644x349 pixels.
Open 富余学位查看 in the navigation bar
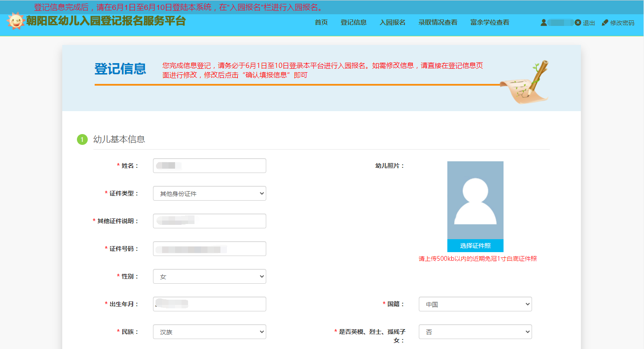(x=490, y=22)
